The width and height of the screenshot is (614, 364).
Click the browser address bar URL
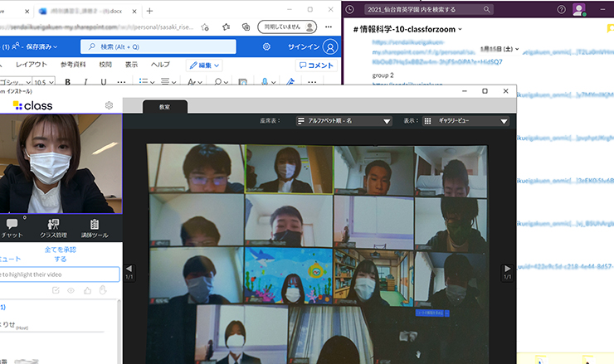click(97, 27)
